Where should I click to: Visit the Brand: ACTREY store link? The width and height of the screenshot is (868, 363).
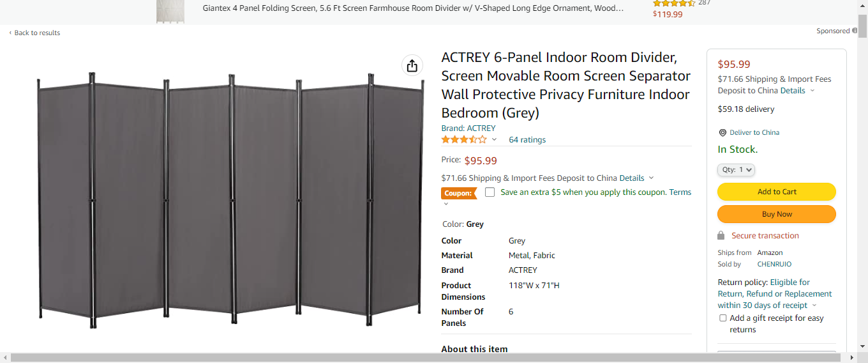coord(468,128)
